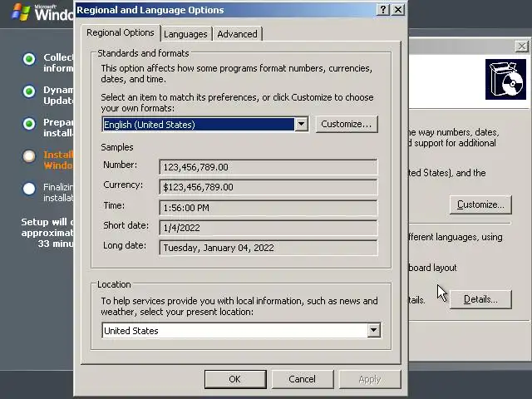532x399 pixels.
Task: Click the Dynamic Update step indicator
Action: pyautogui.click(x=29, y=91)
